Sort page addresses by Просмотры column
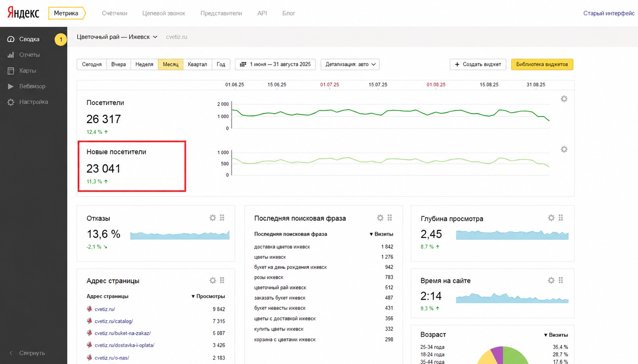 (x=208, y=296)
